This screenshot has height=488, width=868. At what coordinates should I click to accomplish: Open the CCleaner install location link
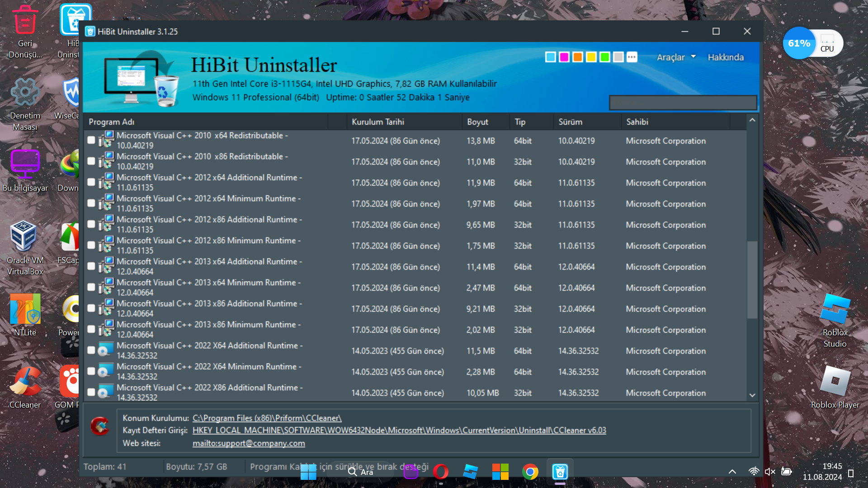tap(267, 418)
